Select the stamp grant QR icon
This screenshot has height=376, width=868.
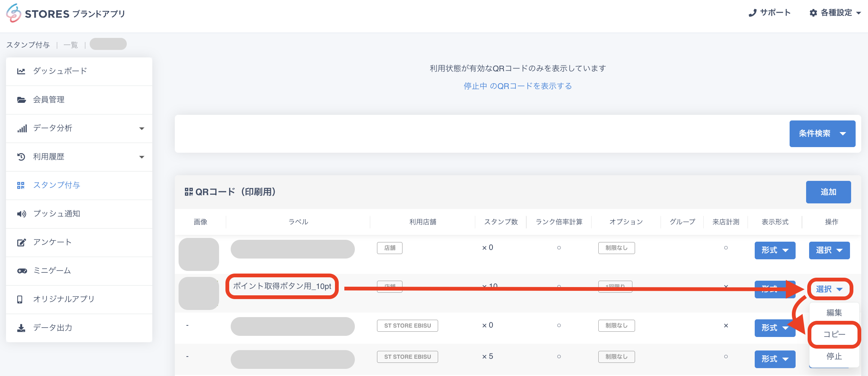pyautogui.click(x=21, y=185)
